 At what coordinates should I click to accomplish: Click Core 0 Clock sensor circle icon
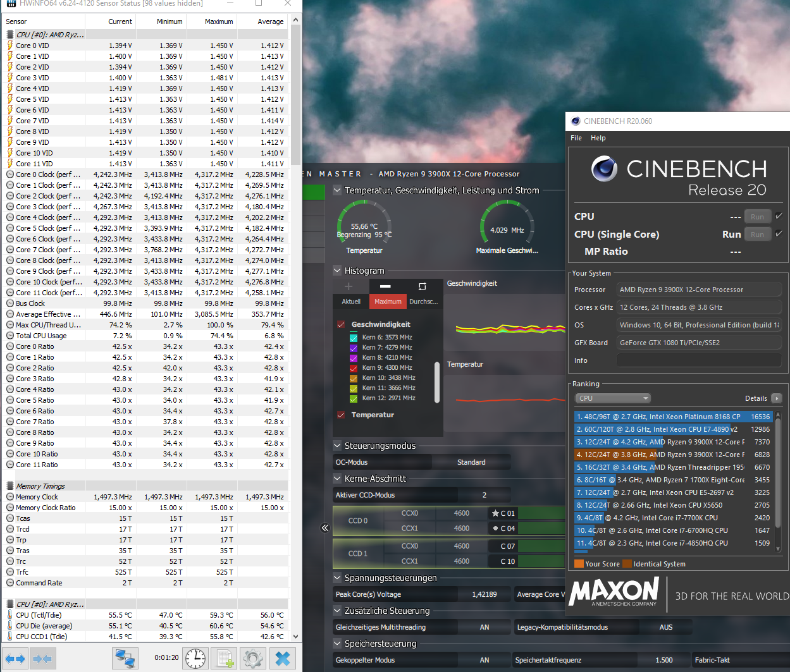[x=9, y=174]
